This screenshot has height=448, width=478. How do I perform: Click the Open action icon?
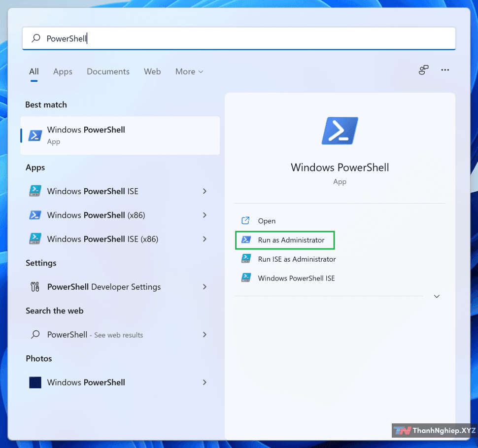click(245, 220)
